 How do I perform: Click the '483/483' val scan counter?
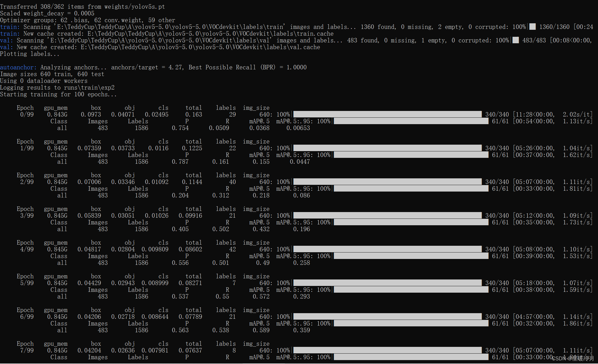pyautogui.click(x=534, y=40)
